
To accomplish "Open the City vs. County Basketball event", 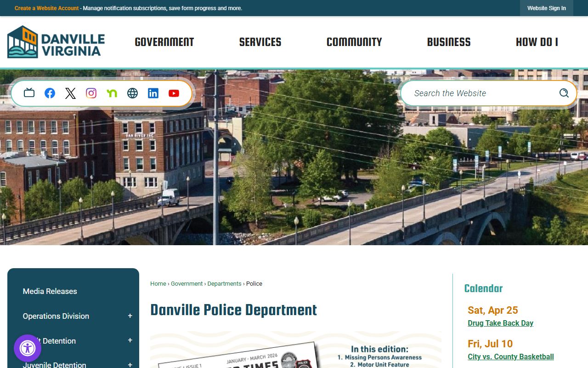I will click(x=511, y=356).
